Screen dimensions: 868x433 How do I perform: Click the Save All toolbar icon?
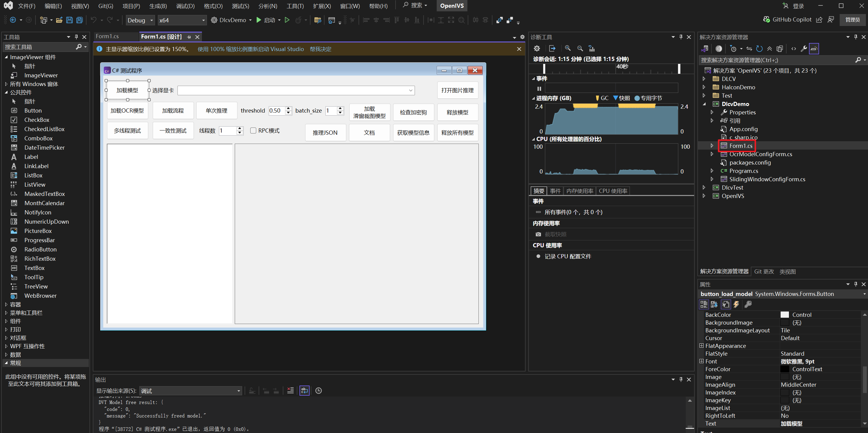80,20
